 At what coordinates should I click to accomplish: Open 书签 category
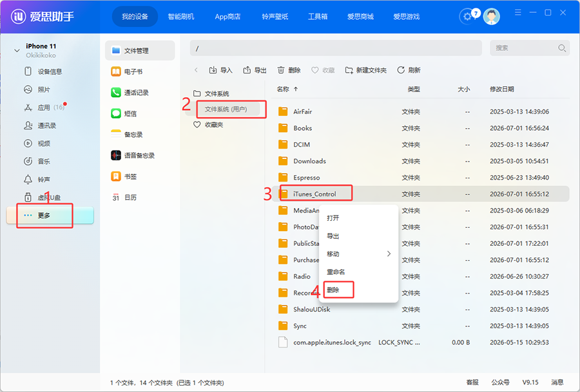tap(124, 176)
